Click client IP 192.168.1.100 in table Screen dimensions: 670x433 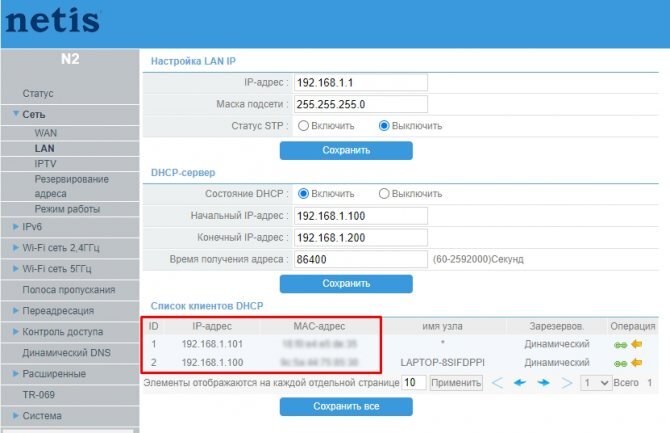[212, 363]
